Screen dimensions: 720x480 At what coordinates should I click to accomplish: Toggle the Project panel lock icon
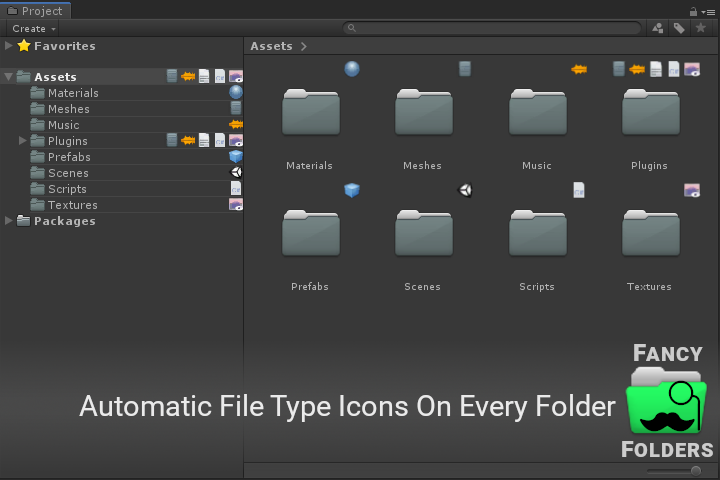pyautogui.click(x=693, y=11)
